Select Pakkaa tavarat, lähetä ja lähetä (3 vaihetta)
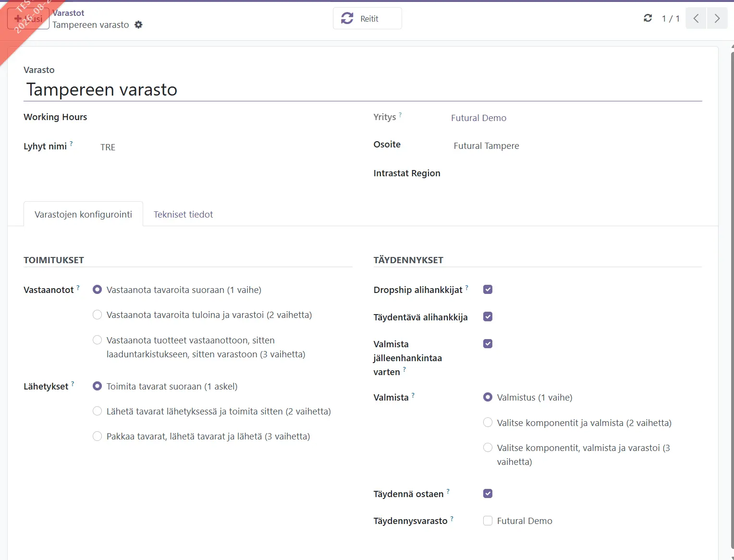 97,436
